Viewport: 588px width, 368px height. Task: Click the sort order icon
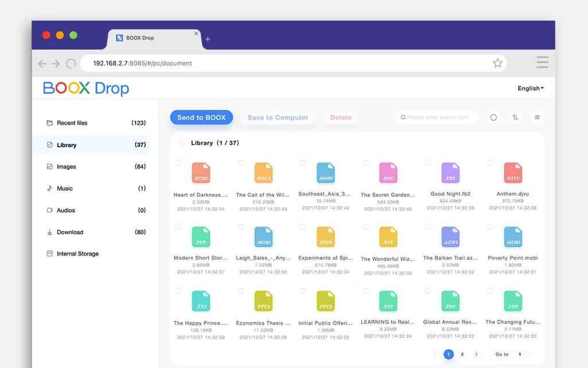tap(515, 117)
